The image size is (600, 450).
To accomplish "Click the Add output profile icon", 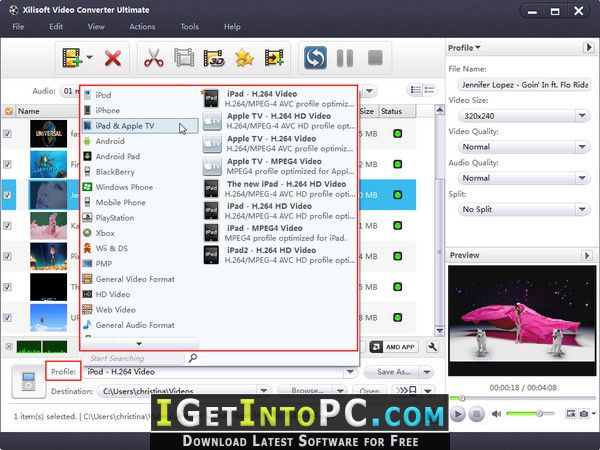I will (274, 58).
